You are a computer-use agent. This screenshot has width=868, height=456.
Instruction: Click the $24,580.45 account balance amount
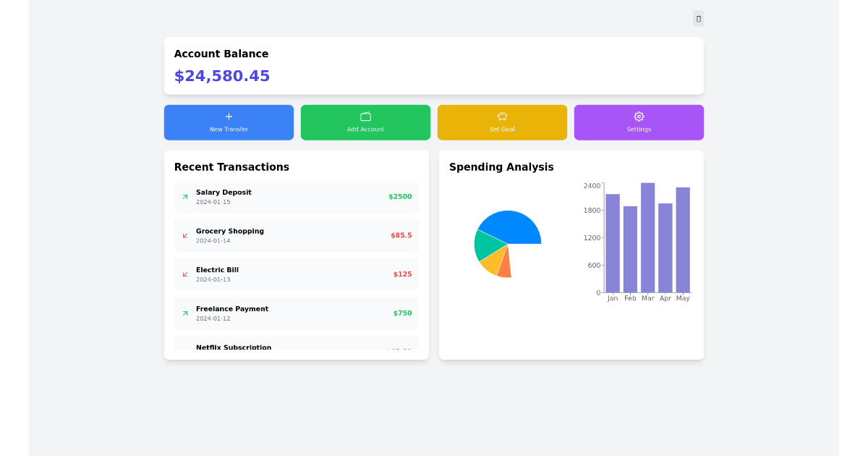click(222, 76)
